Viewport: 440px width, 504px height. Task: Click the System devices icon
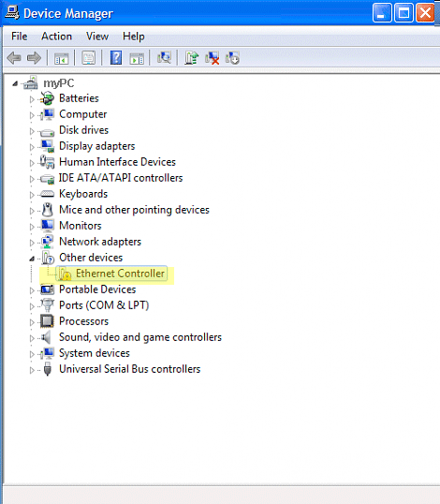point(48,353)
